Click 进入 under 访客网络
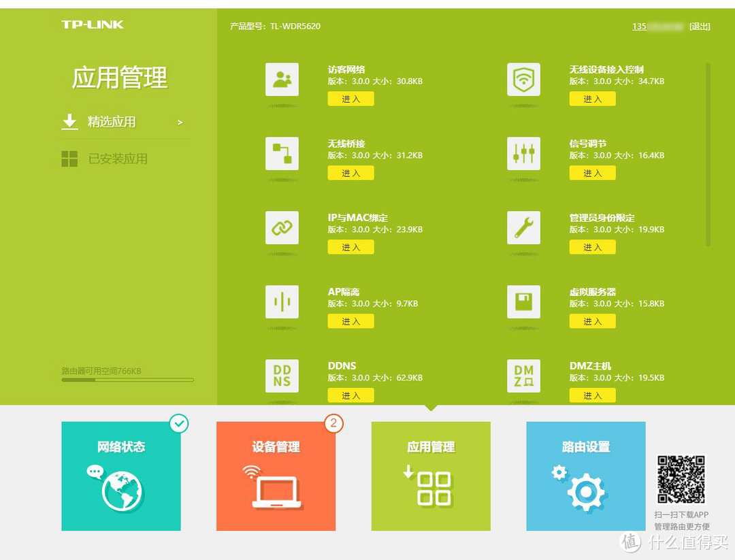This screenshot has height=560, width=735. pyautogui.click(x=350, y=99)
